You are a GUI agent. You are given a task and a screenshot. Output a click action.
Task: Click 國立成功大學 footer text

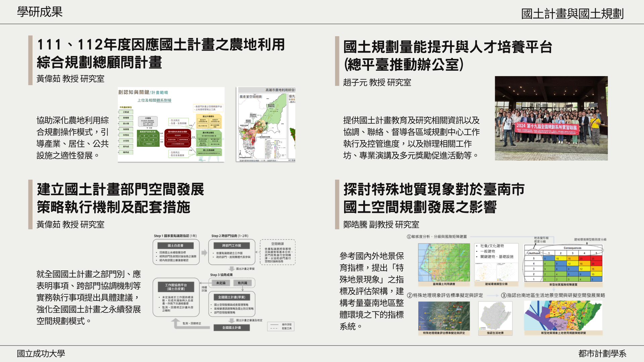pos(41,354)
